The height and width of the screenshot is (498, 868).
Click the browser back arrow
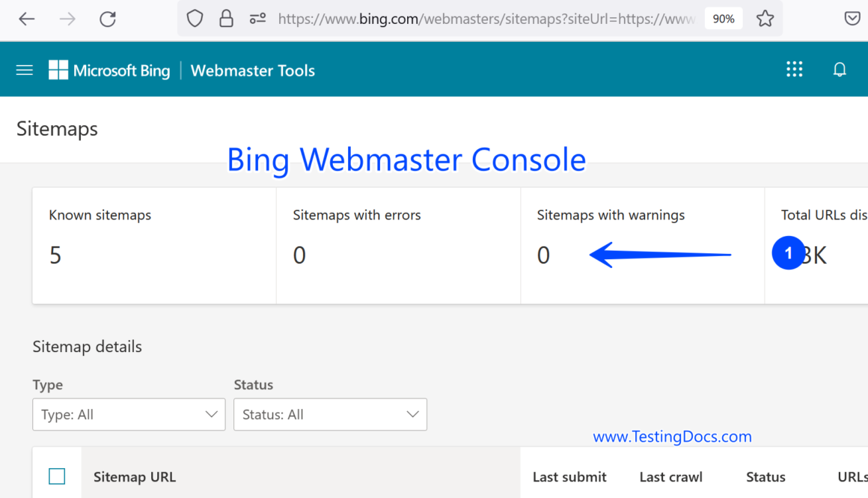tap(27, 19)
